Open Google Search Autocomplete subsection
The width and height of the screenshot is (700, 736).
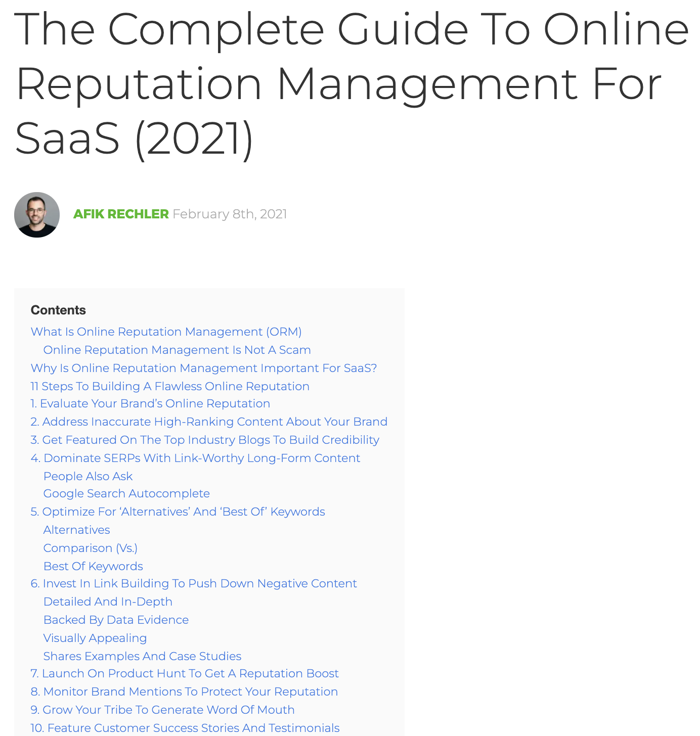[126, 493]
